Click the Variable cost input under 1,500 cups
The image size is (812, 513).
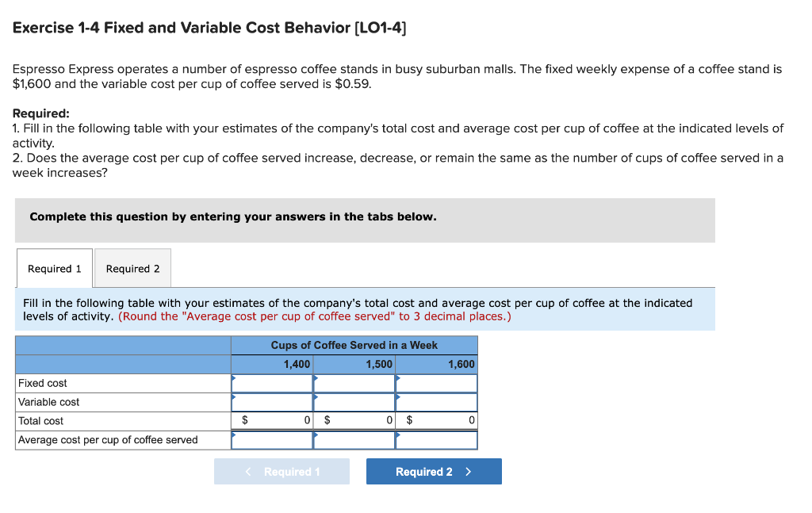[354, 402]
